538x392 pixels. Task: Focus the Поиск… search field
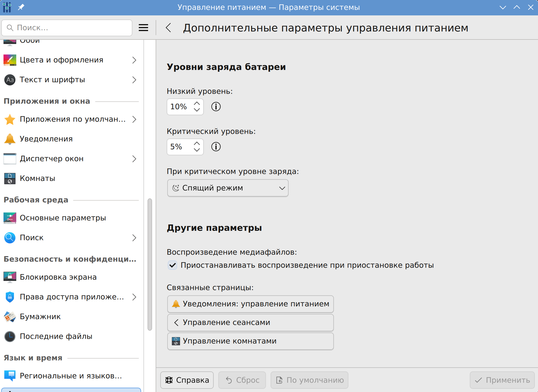pyautogui.click(x=67, y=28)
